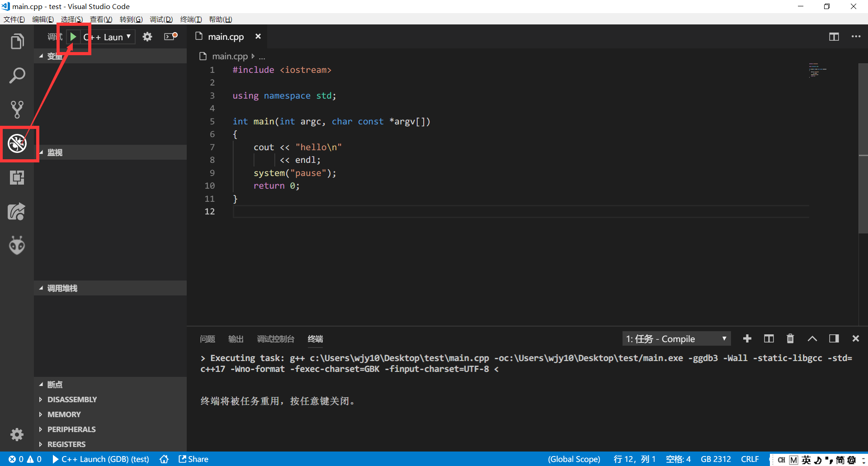The width and height of the screenshot is (868, 466).
Task: Select the main.cpp editor tab
Action: coord(226,37)
